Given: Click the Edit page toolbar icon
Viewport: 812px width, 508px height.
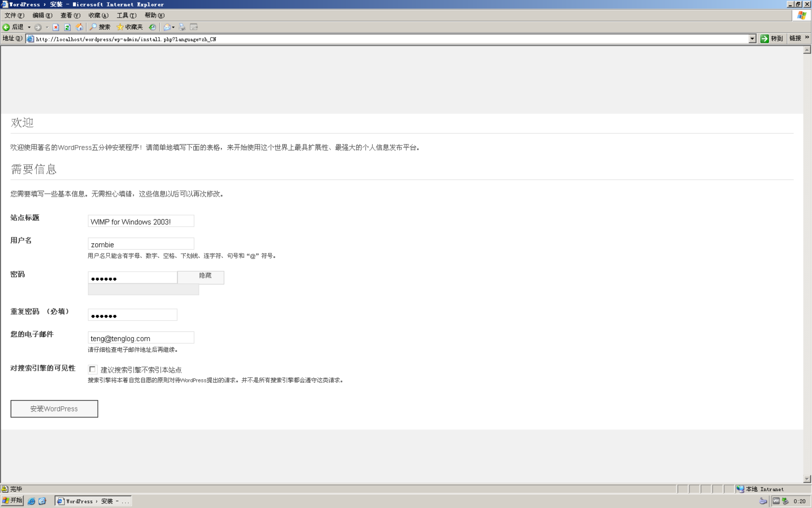Looking at the screenshot, I should point(194,27).
